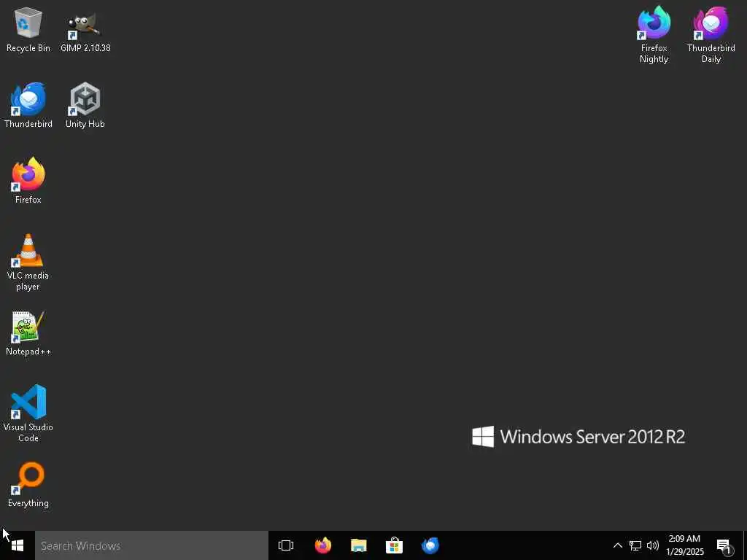
Task: Select the GIMP 2.10.38 shortcut
Action: pyautogui.click(x=85, y=29)
